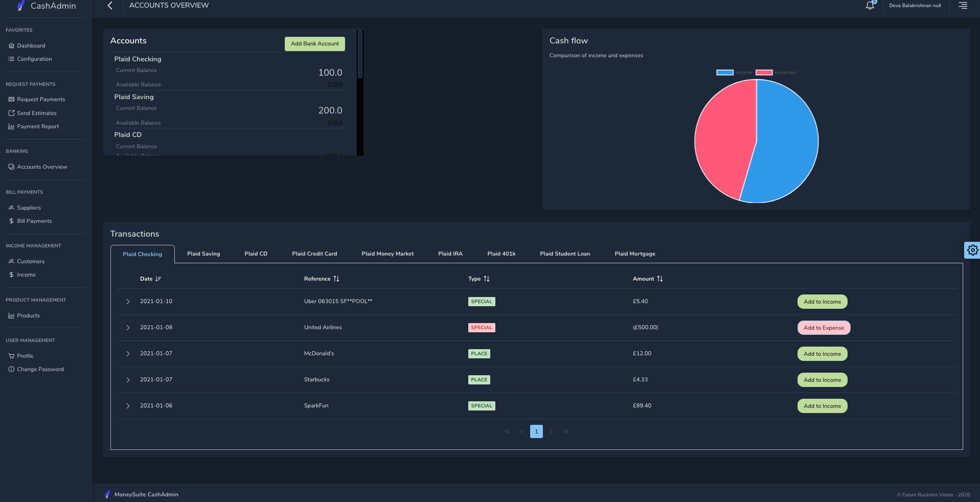Expand the United Airlines transaction row
The image size is (980, 502).
click(128, 328)
